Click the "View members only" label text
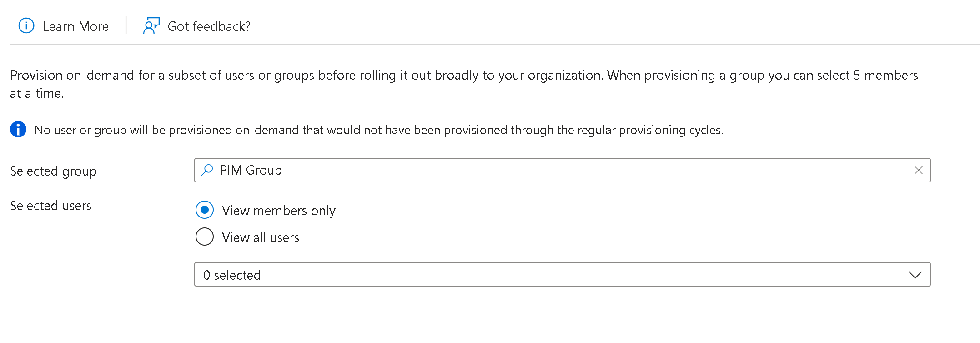980x343 pixels. pos(278,211)
